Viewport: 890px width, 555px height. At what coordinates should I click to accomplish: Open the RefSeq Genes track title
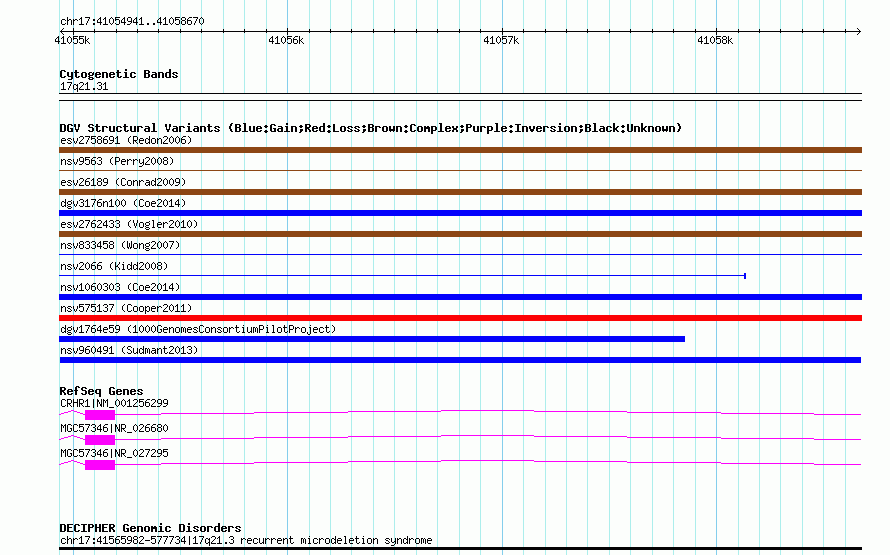tap(101, 391)
